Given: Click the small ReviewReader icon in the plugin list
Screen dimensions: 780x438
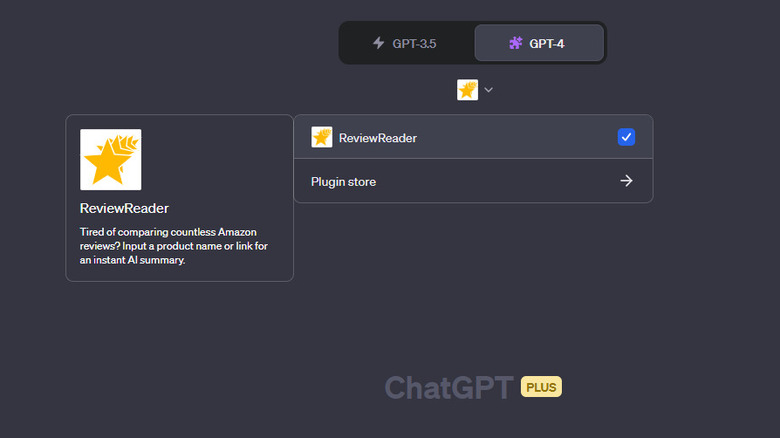Looking at the screenshot, I should [x=322, y=137].
